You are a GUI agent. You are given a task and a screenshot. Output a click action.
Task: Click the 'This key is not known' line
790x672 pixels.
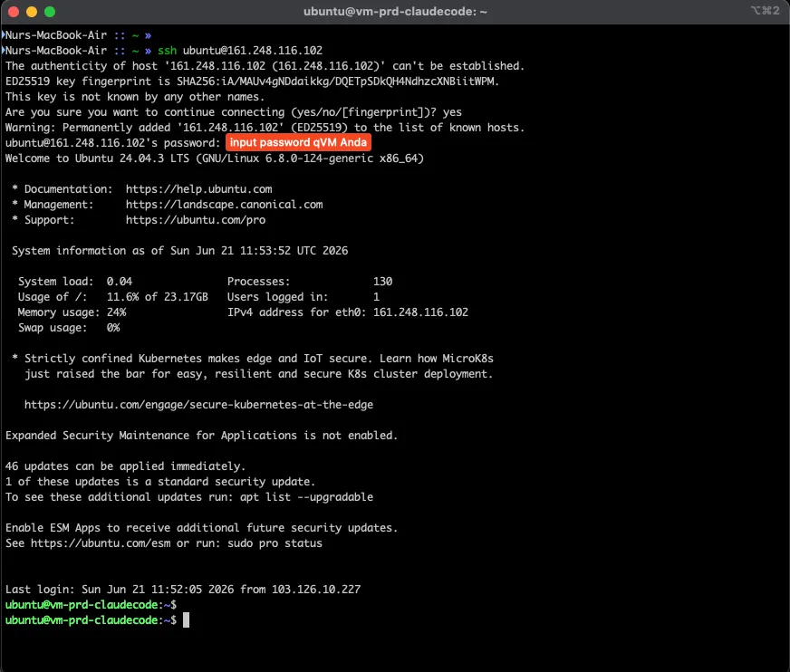[x=134, y=97]
